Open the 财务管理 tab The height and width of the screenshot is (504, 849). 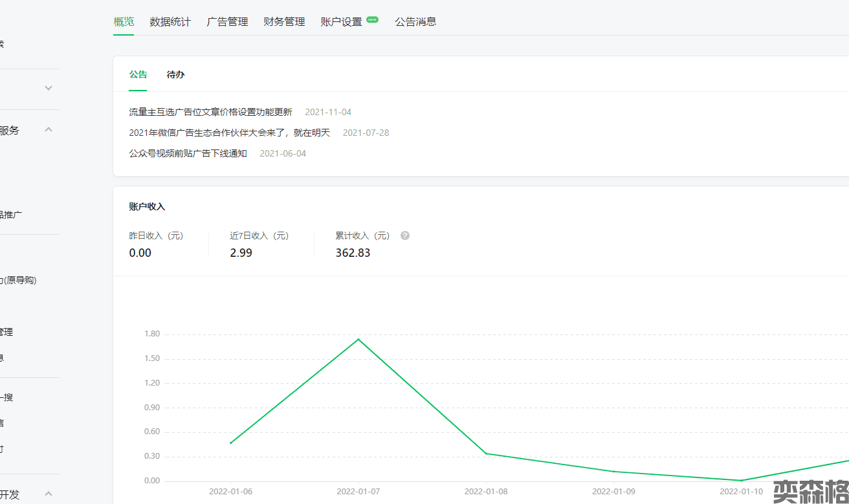click(284, 21)
